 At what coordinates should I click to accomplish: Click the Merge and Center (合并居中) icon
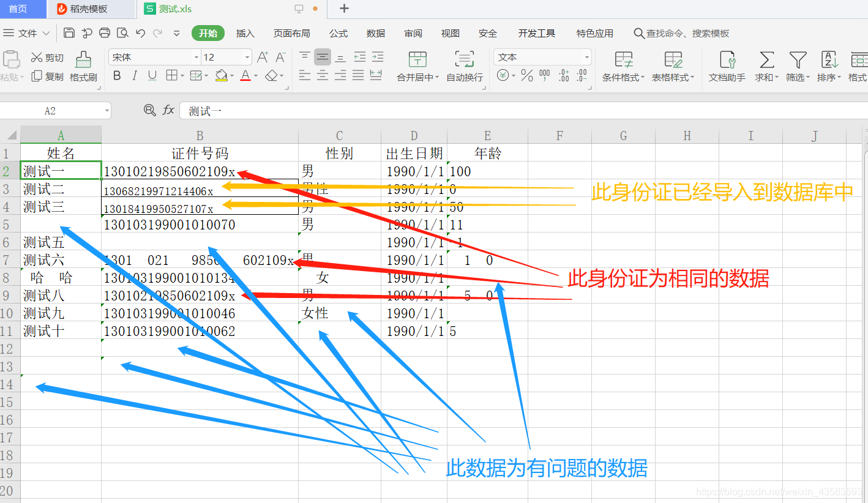click(x=417, y=59)
